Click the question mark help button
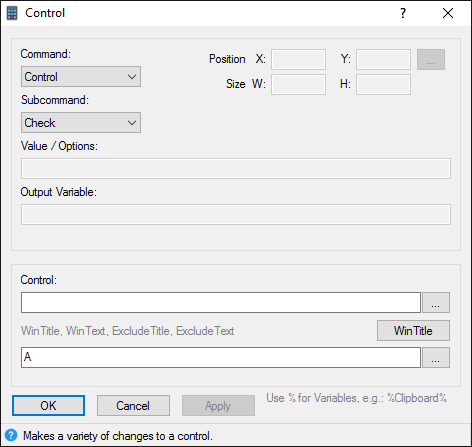 click(x=403, y=13)
